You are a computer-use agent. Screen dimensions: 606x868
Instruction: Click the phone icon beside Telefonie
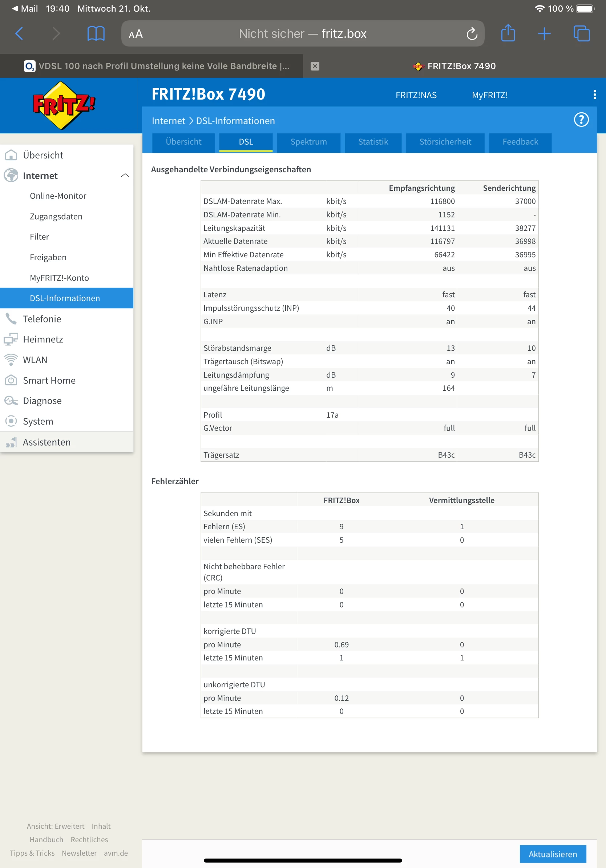(x=11, y=319)
